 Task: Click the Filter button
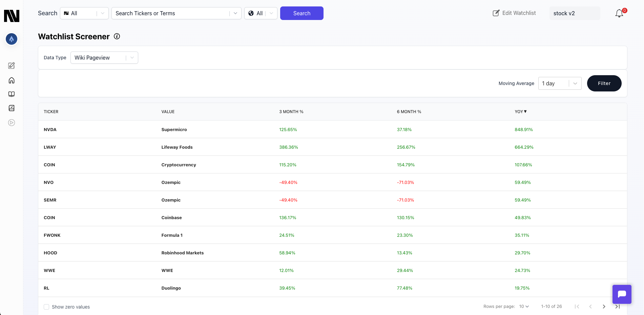tap(604, 83)
